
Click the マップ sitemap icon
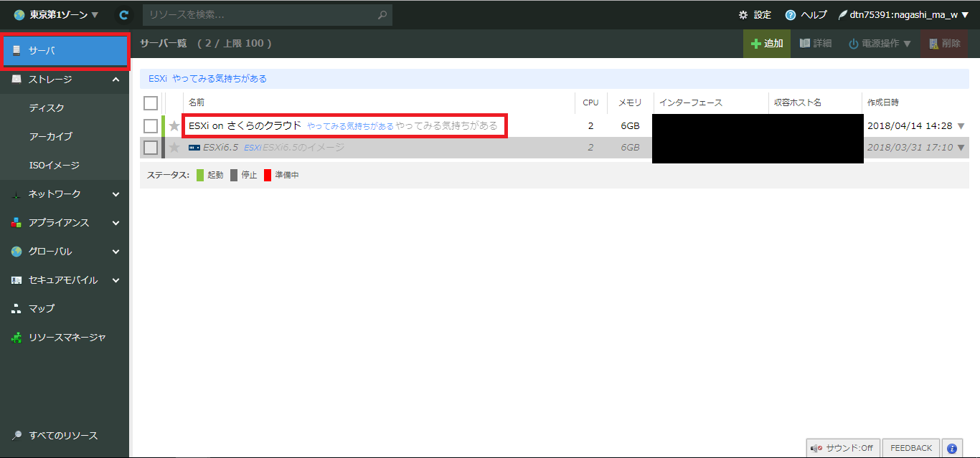pyautogui.click(x=17, y=308)
